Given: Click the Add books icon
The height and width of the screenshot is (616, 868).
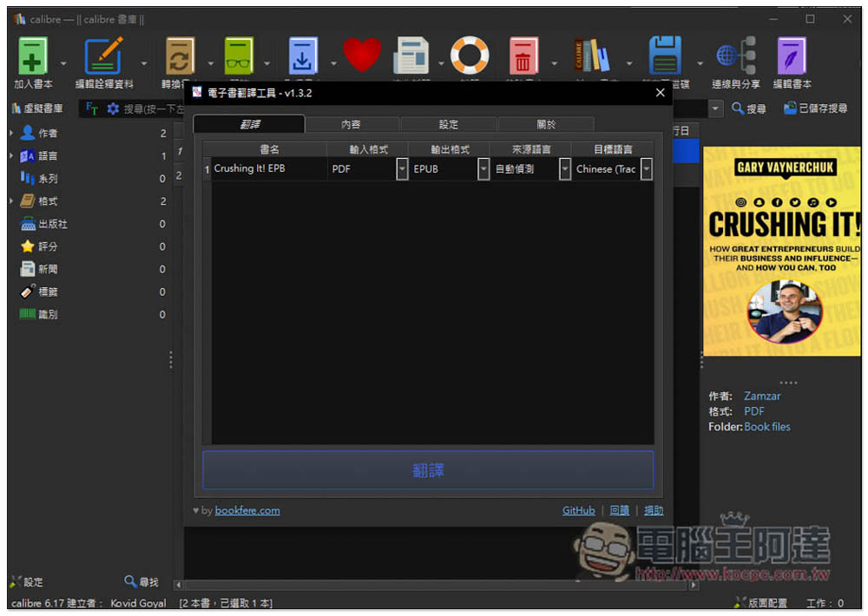Looking at the screenshot, I should (x=32, y=56).
